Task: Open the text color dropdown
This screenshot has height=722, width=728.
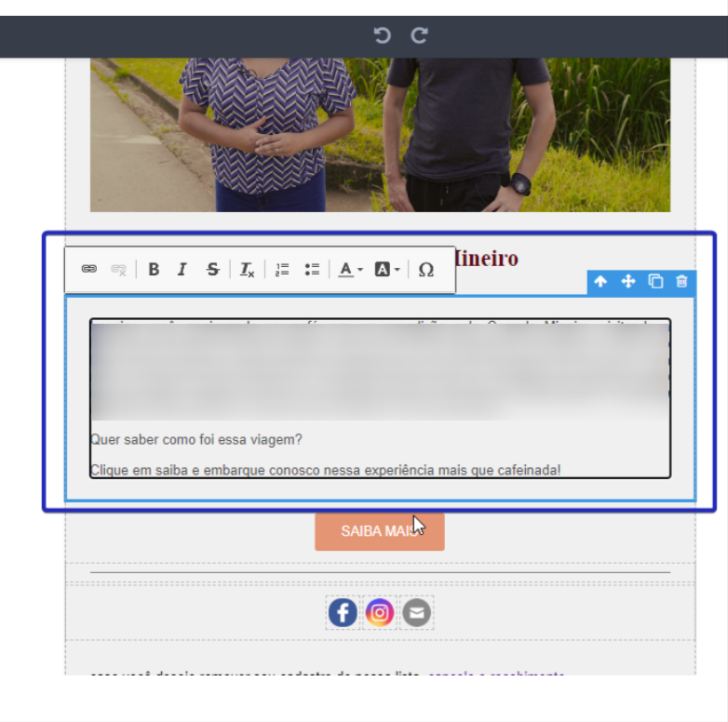Action: pyautogui.click(x=350, y=269)
